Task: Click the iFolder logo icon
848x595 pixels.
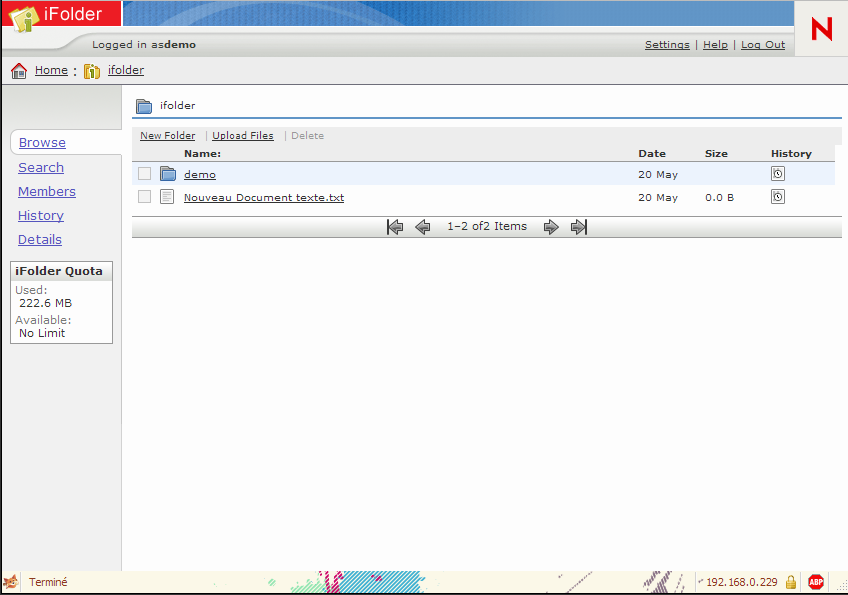Action: [x=24, y=17]
